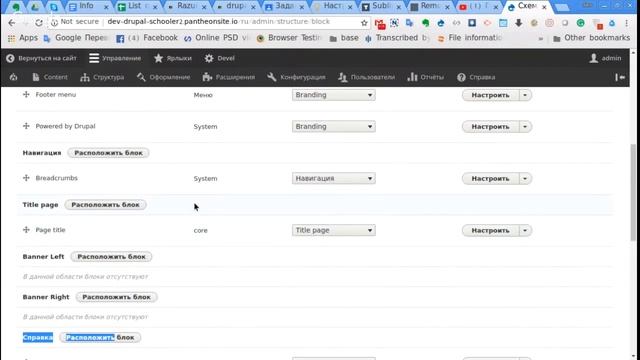Switch to the Subli browser tab

point(380,6)
